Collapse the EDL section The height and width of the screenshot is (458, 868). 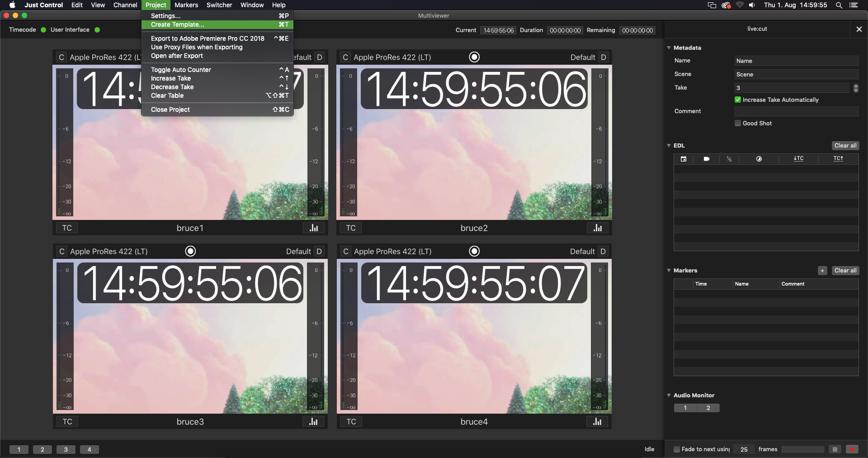[x=669, y=145]
